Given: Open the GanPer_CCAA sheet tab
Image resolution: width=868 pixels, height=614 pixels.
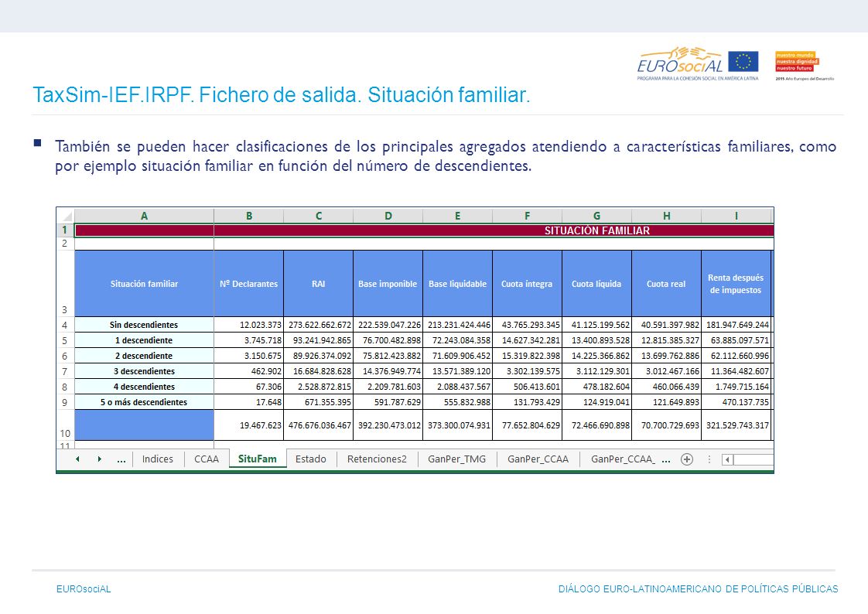Looking at the screenshot, I should pyautogui.click(x=538, y=459).
